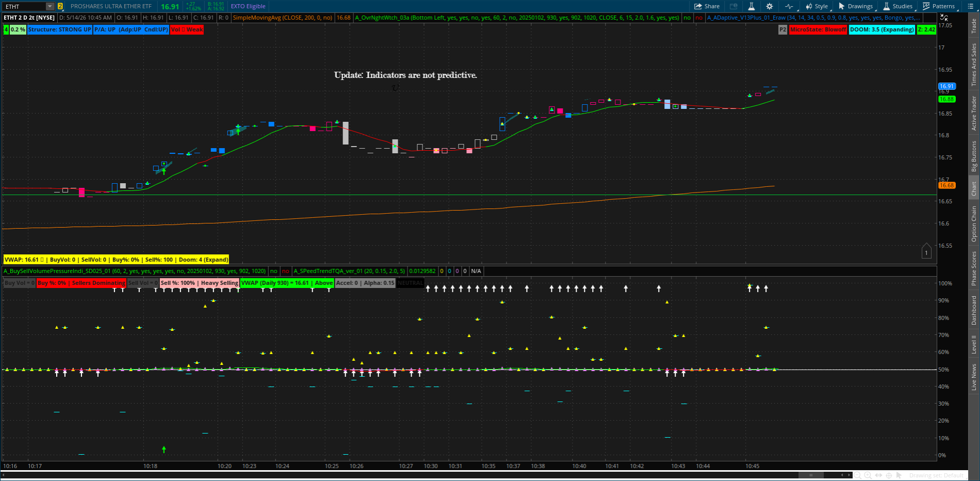Click the A_BuySellVolumePressureIndi study label

pyautogui.click(x=135, y=271)
